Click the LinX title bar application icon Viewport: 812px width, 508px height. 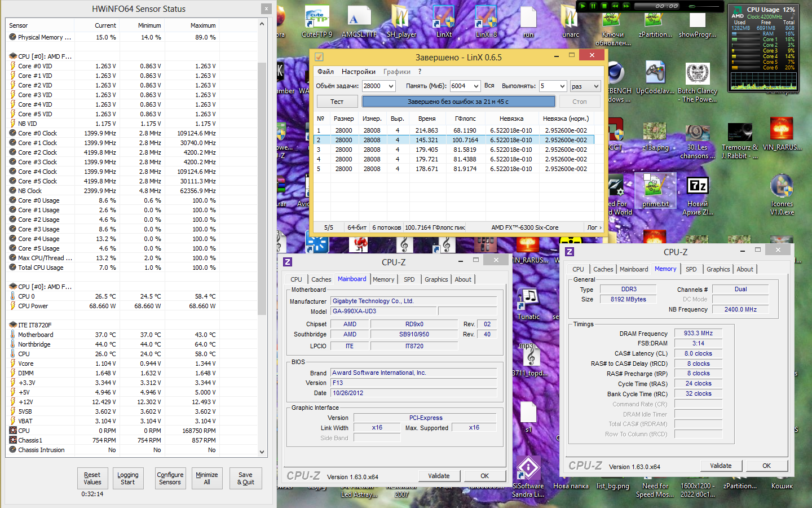click(319, 57)
